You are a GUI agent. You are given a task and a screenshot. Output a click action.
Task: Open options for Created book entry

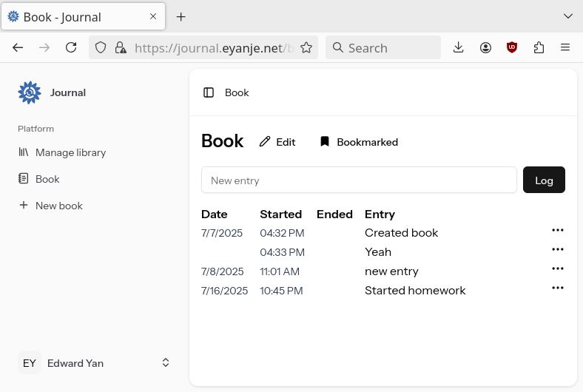coord(557,230)
